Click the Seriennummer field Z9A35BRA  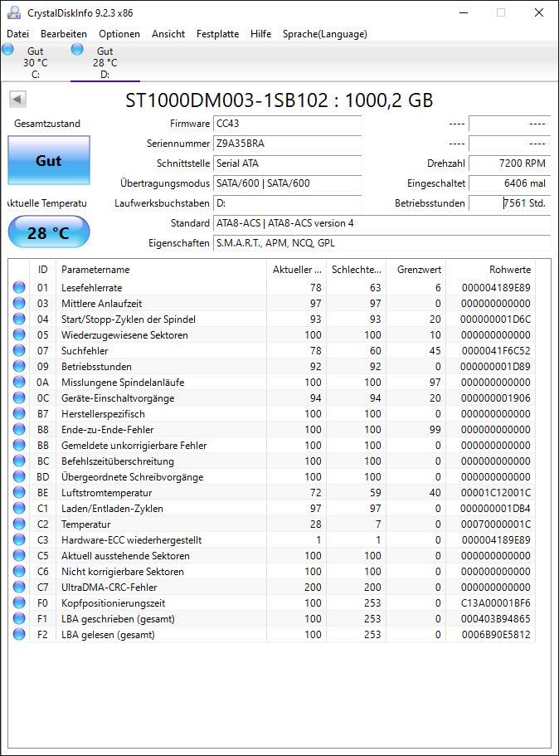coord(287,144)
